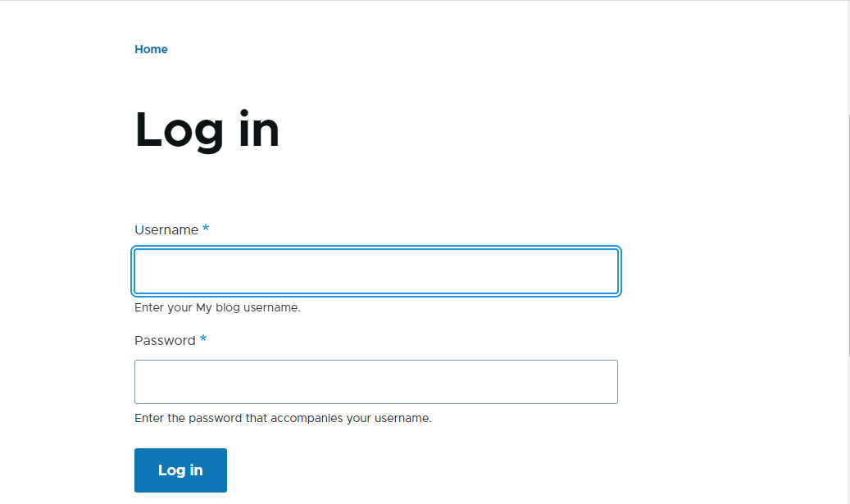Viewport: 850px width, 504px height.
Task: Click the scrollbar track above the thumb
Action: (x=848, y=57)
